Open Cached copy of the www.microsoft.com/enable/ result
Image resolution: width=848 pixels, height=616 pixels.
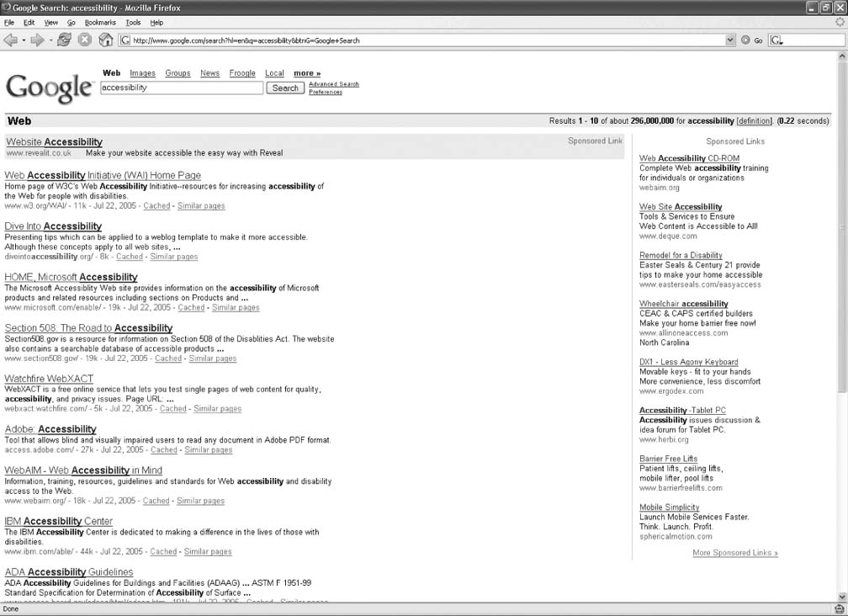point(192,308)
